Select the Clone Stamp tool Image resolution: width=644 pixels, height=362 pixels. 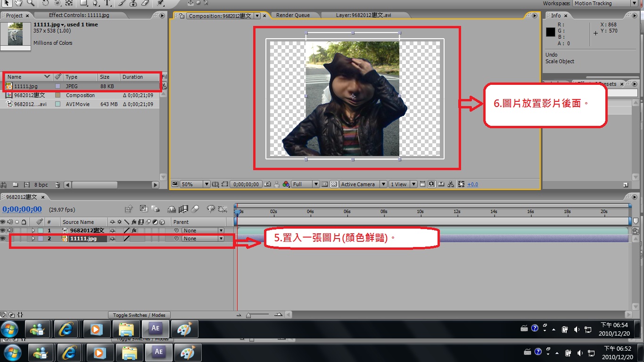133,3
